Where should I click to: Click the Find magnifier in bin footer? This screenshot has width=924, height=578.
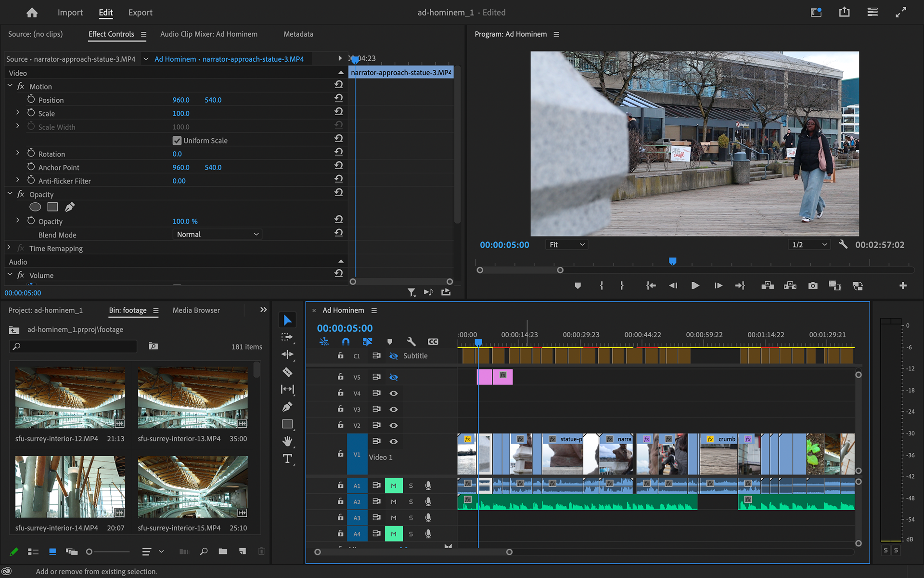tap(204, 552)
